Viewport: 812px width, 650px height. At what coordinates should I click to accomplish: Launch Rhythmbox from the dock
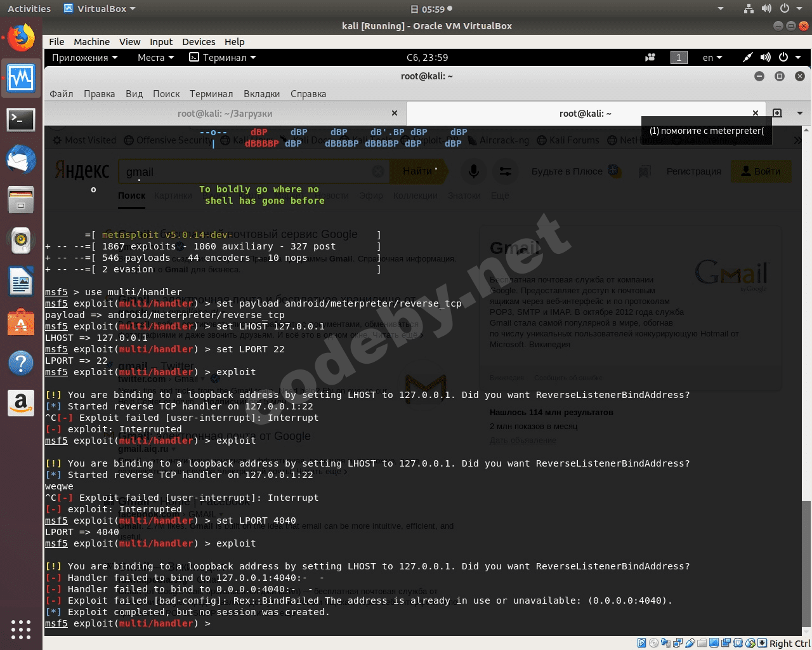pos(21,241)
